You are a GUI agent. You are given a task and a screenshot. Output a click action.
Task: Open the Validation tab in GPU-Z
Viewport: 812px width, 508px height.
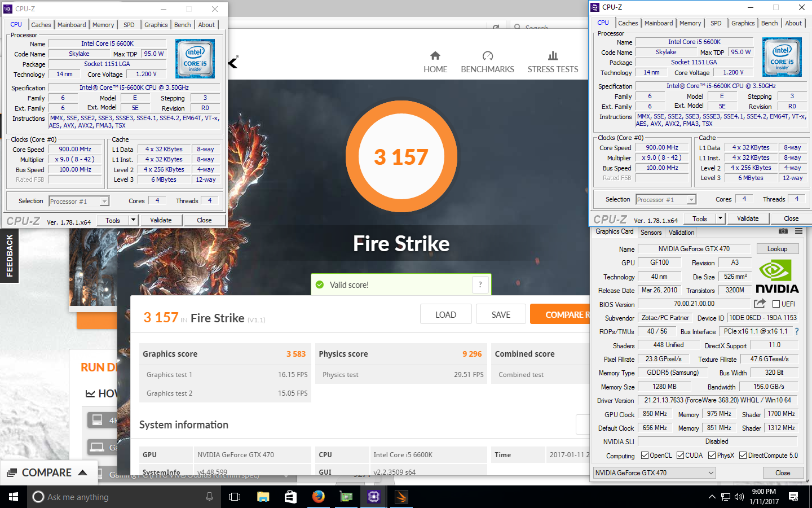681,233
